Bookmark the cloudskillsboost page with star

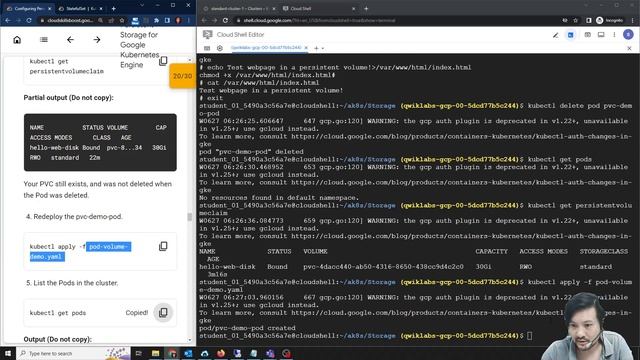pyautogui.click(x=122, y=20)
